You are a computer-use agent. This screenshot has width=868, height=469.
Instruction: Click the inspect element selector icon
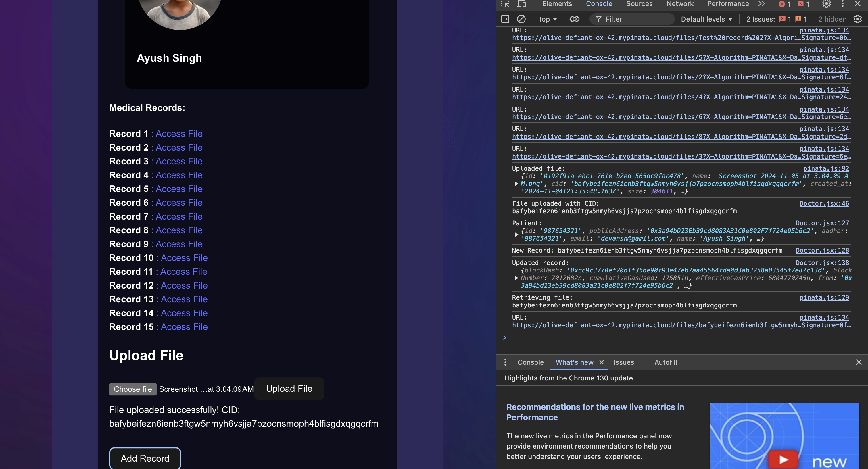pyautogui.click(x=505, y=4)
